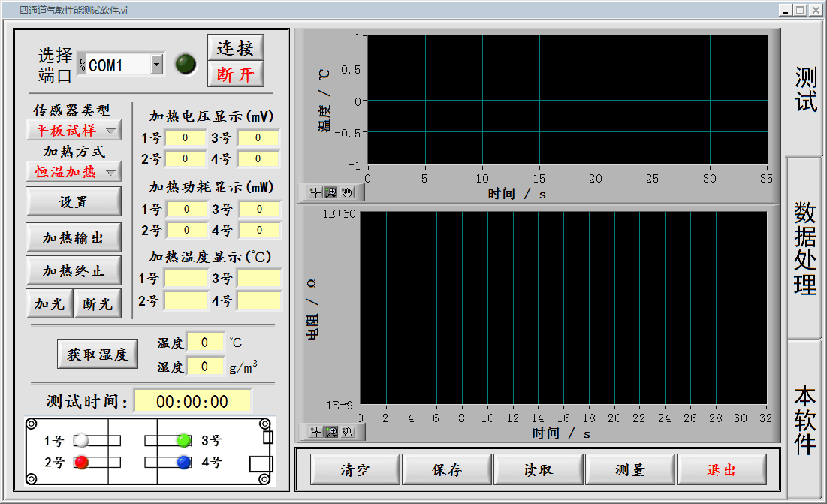Open the 本软件 tab

805,419
